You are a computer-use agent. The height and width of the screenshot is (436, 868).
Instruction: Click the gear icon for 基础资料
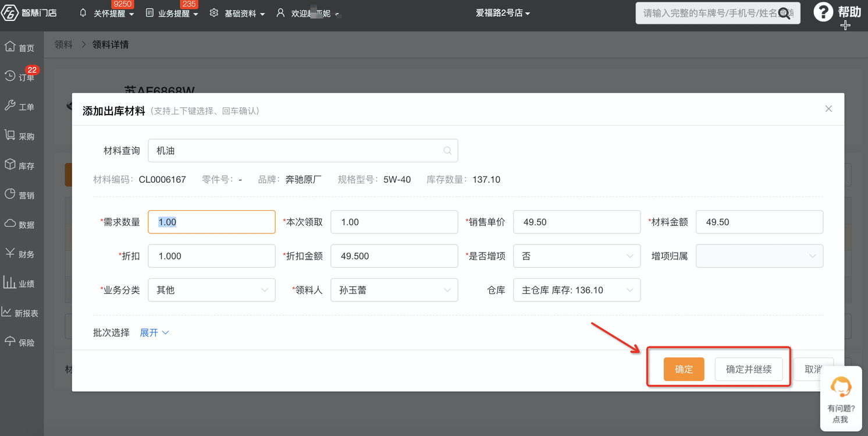pos(214,13)
